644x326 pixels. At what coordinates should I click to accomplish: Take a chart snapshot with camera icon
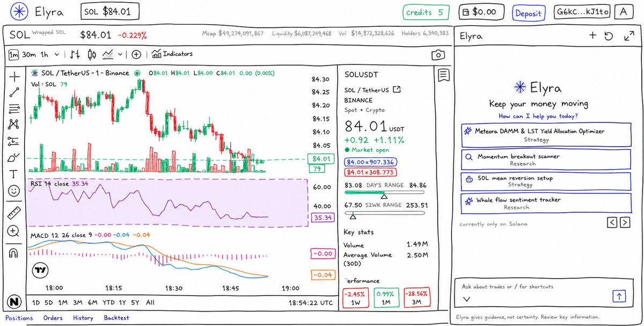438,55
